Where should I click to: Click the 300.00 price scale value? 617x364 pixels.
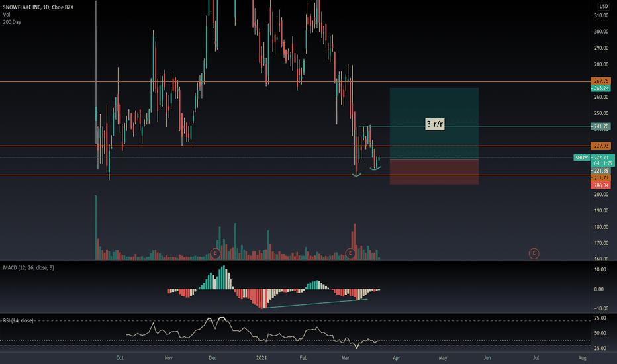coord(601,32)
